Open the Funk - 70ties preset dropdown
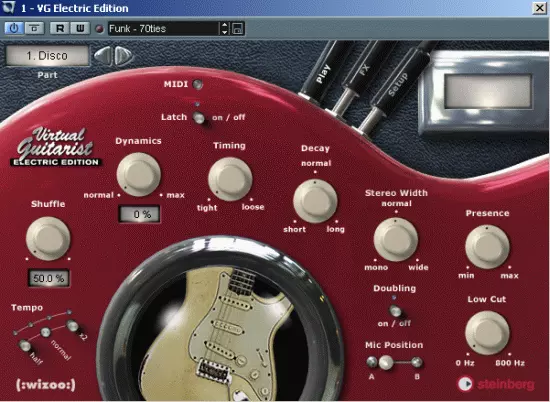The height and width of the screenshot is (402, 550). pos(163,28)
